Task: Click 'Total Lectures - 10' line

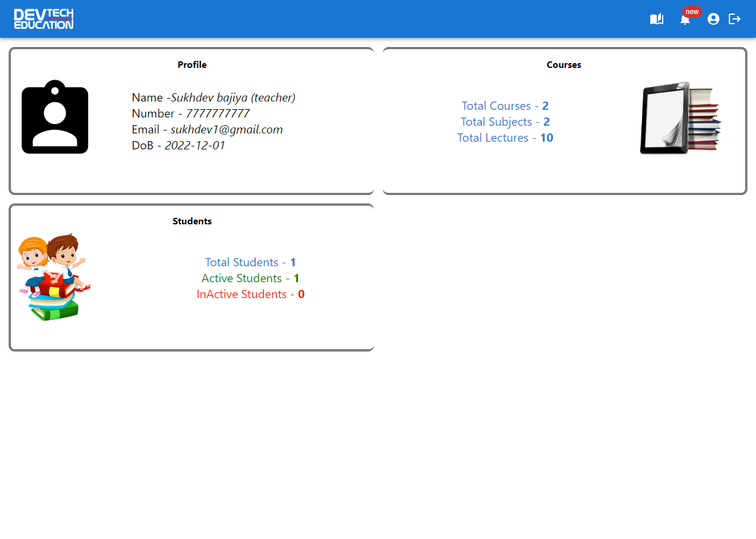Action: [x=505, y=138]
